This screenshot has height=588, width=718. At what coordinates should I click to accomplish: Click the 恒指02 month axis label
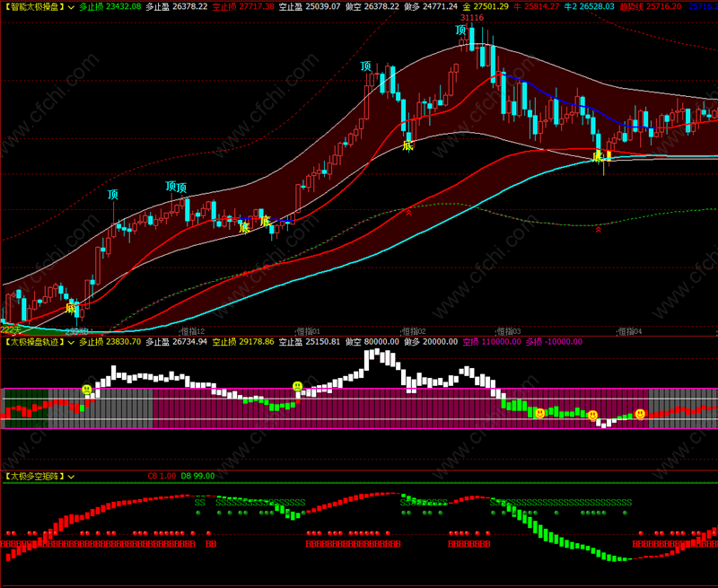pos(414,331)
